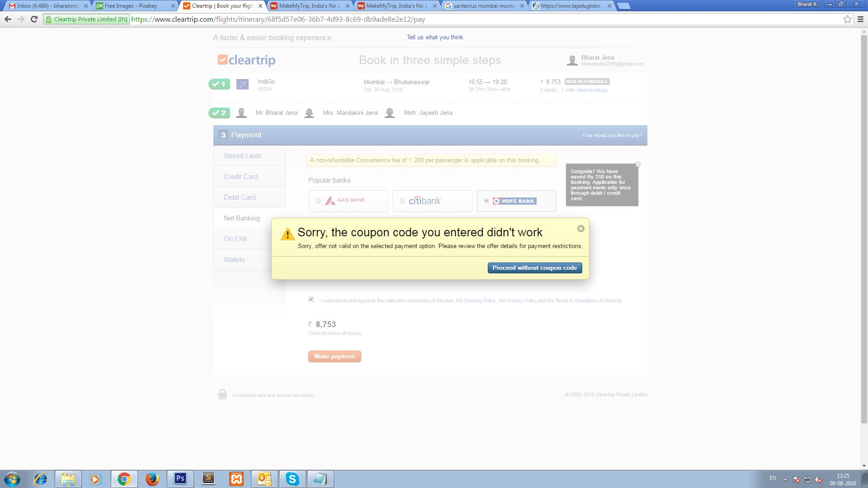The width and height of the screenshot is (868, 488).
Task: Click Mrs. Mandakini Jena traveller avatar
Action: click(x=309, y=113)
